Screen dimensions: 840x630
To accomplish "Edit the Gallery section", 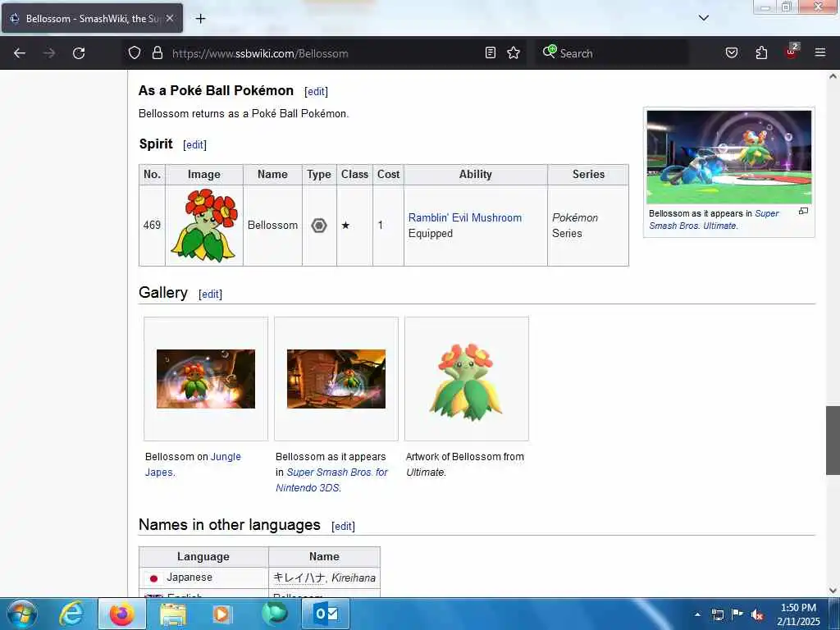I will click(x=210, y=294).
